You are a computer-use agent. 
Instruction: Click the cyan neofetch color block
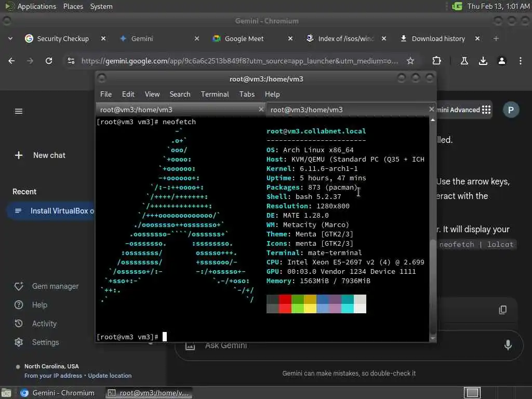click(x=347, y=303)
